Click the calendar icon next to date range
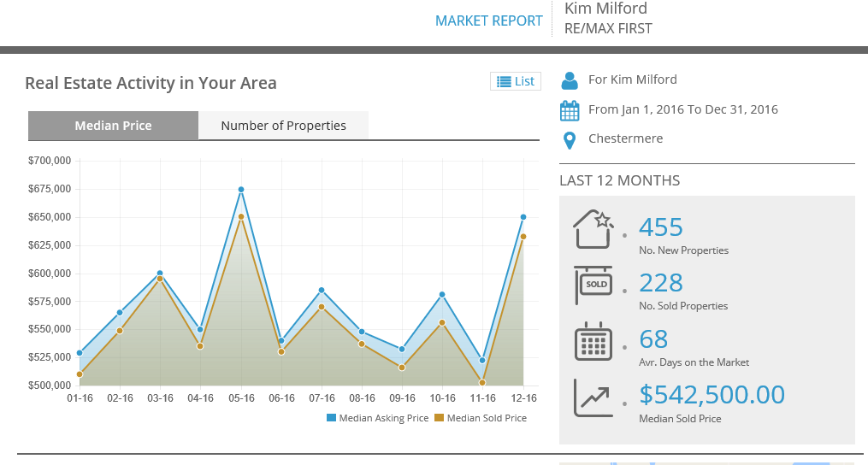The height and width of the screenshot is (465, 868). click(x=570, y=110)
